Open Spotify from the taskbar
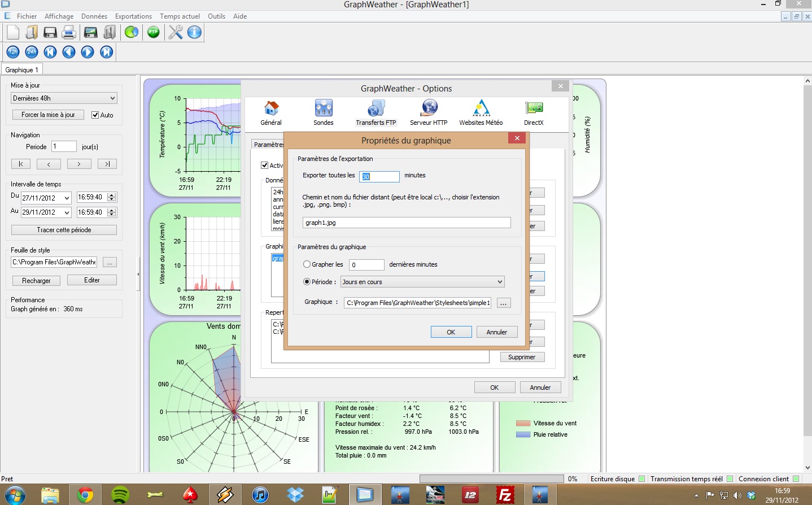The width and height of the screenshot is (812, 505). [x=120, y=495]
